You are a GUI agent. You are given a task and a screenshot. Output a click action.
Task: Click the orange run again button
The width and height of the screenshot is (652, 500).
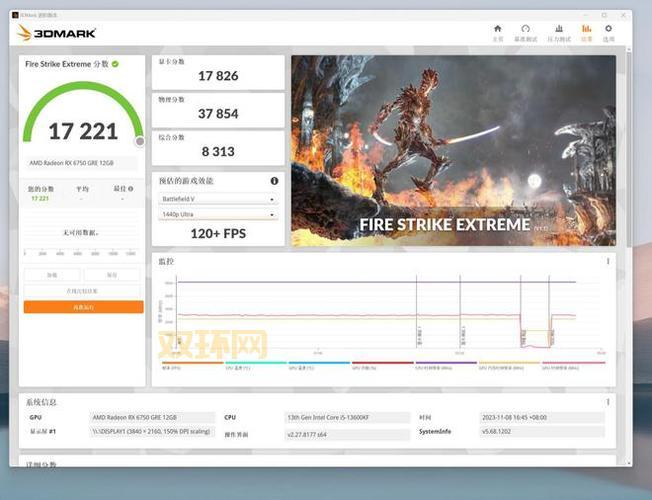coord(84,307)
